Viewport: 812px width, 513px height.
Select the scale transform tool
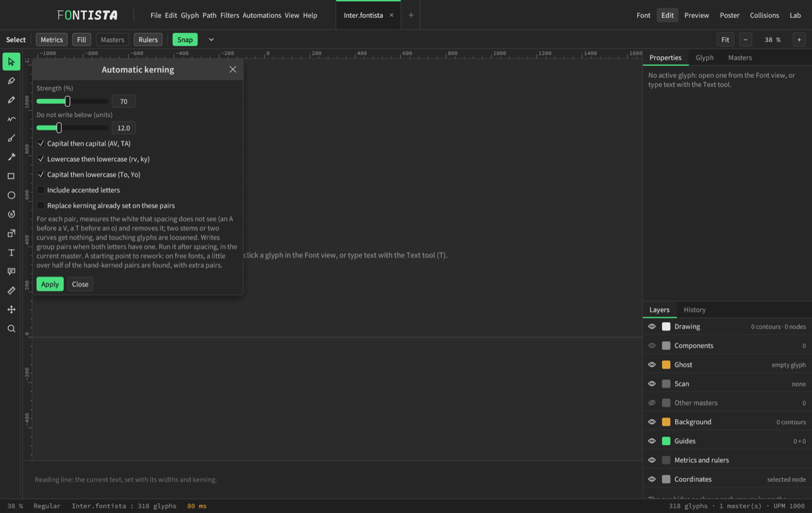(11, 234)
